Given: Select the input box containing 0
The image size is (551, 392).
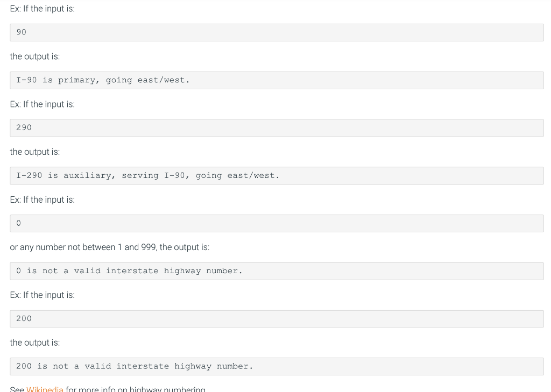Looking at the screenshot, I should [275, 223].
